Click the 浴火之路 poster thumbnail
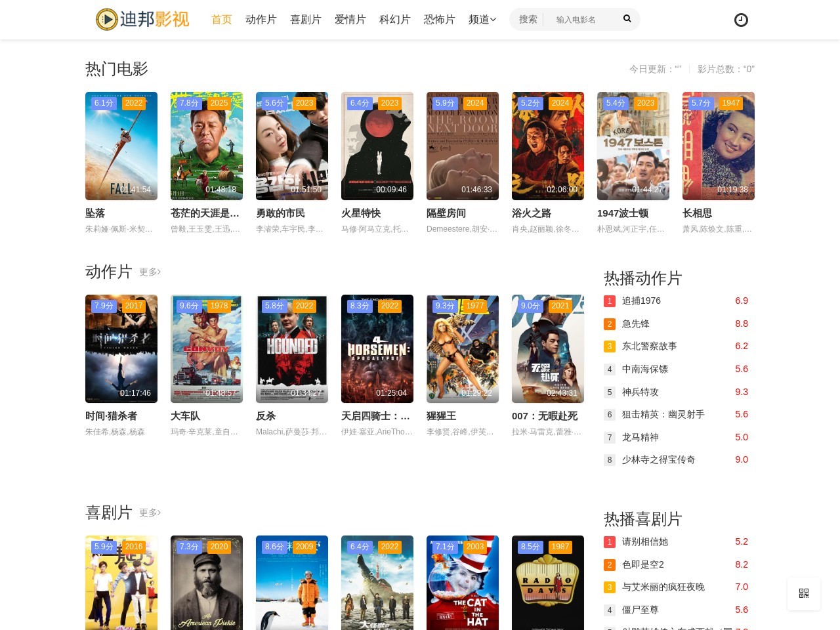840x630 pixels. (548, 146)
